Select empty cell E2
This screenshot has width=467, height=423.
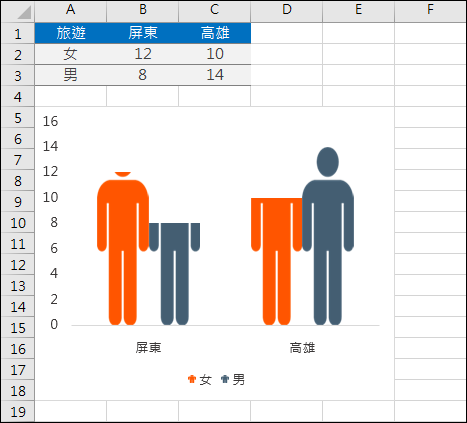tap(359, 54)
